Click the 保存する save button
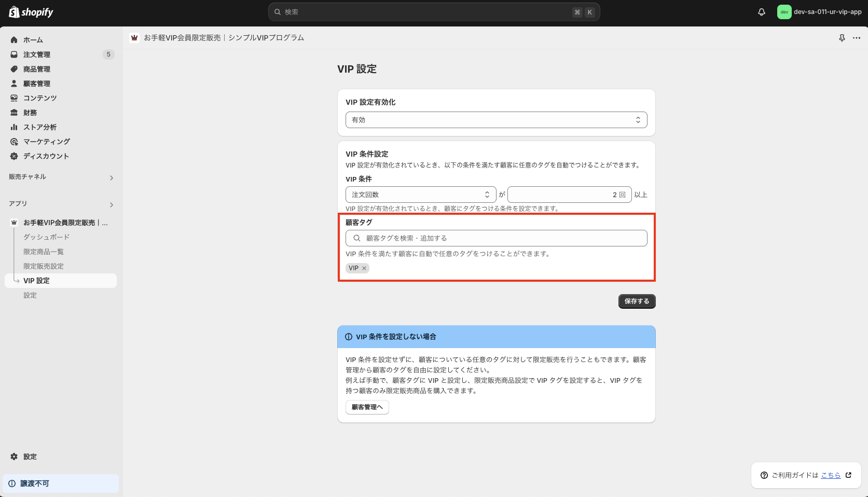868x497 pixels. (x=636, y=301)
